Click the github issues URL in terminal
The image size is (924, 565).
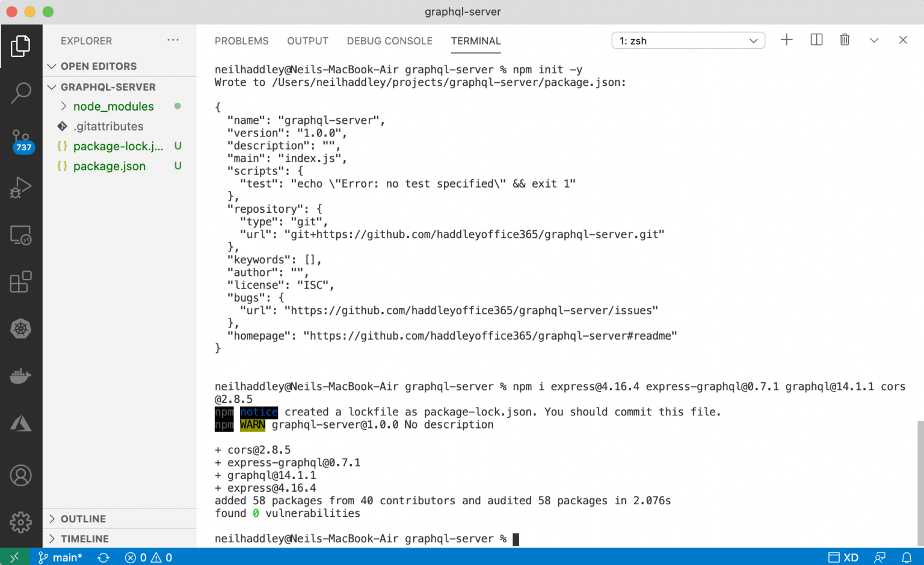point(471,311)
